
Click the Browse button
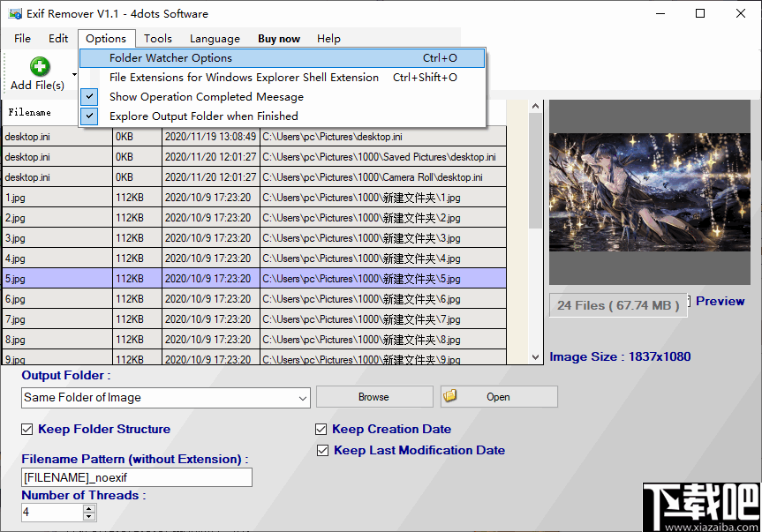coord(373,396)
